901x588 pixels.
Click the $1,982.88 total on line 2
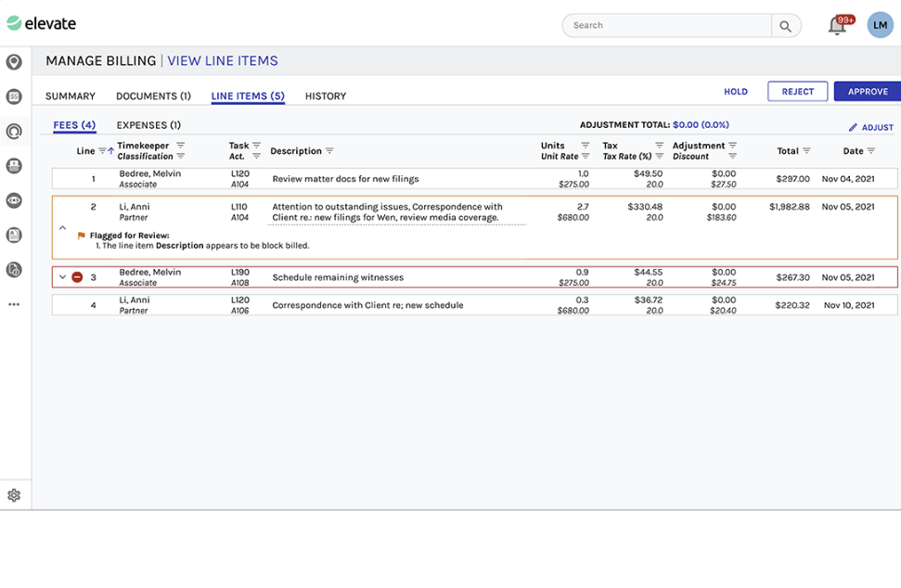pyautogui.click(x=790, y=207)
